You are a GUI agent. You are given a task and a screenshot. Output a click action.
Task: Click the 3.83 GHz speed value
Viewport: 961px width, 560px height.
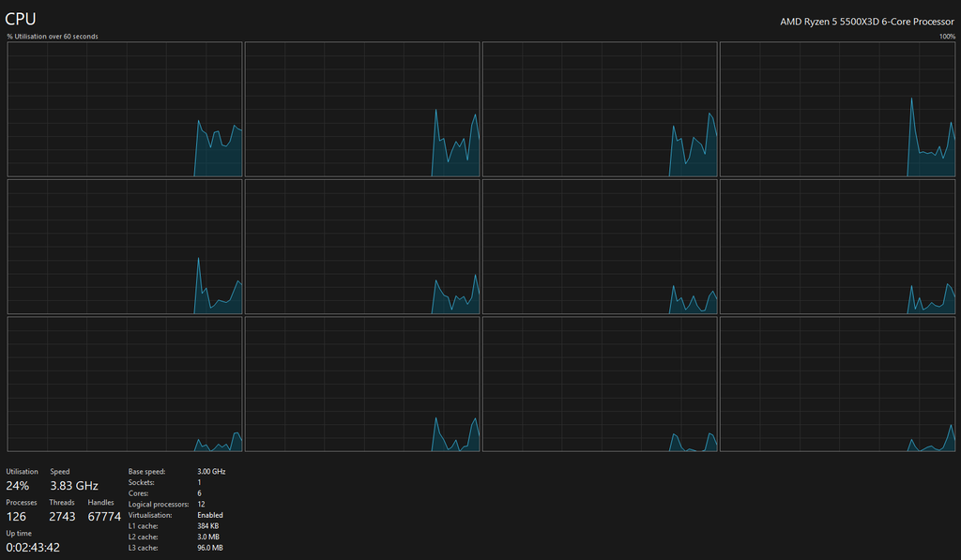(74, 486)
